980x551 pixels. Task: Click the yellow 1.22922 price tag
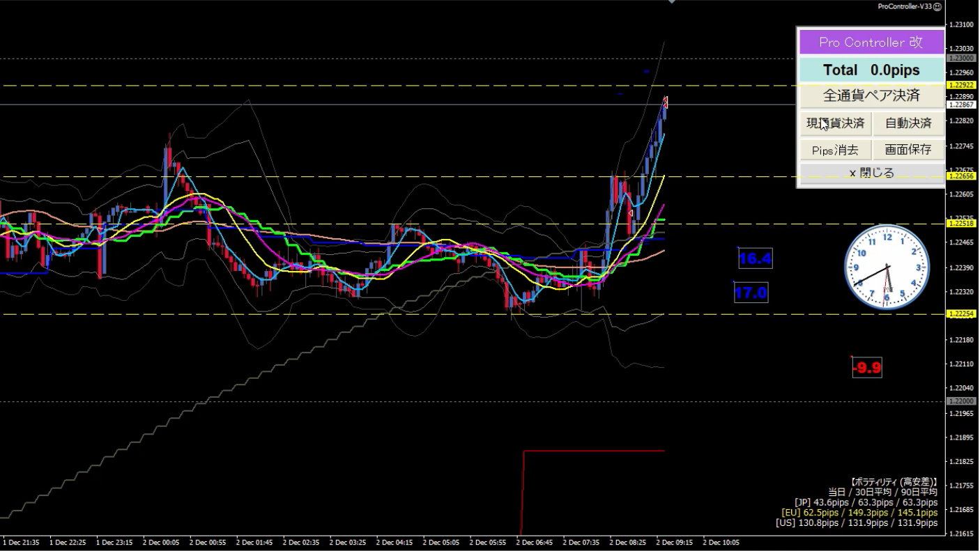(x=960, y=85)
